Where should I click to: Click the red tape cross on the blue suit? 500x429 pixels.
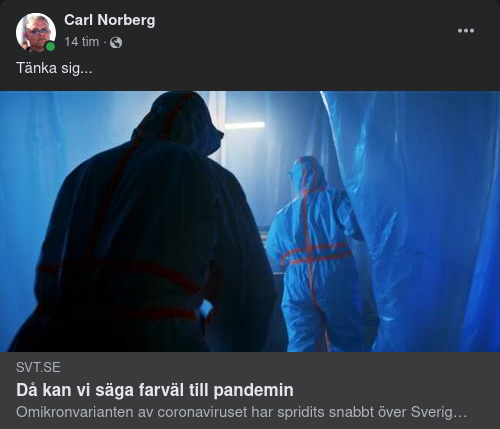point(312,253)
